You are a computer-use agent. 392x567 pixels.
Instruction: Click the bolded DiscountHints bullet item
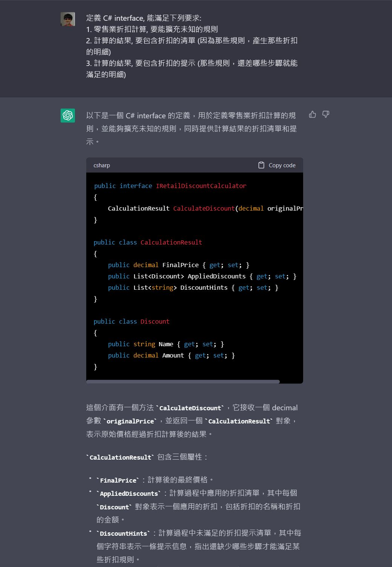[x=124, y=533]
